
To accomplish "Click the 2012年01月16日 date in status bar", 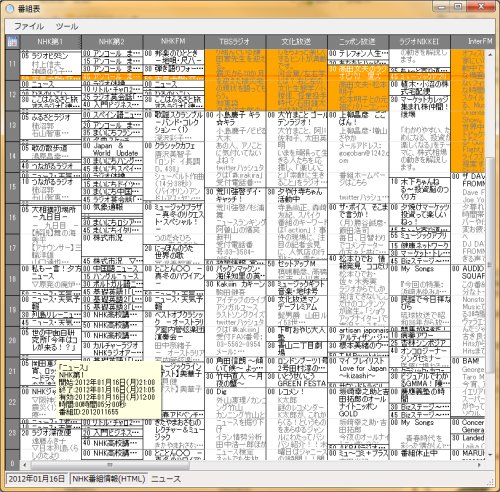I will click(x=37, y=479).
